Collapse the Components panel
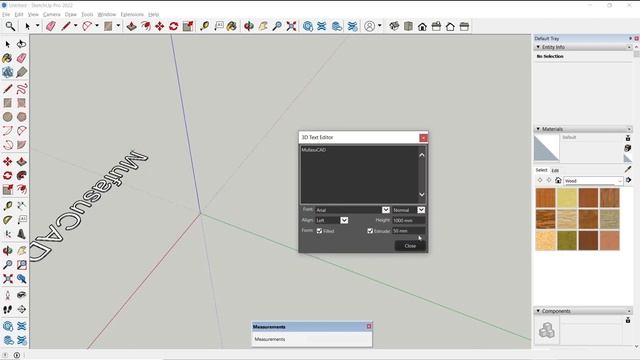The width and height of the screenshot is (640, 360). (x=538, y=311)
